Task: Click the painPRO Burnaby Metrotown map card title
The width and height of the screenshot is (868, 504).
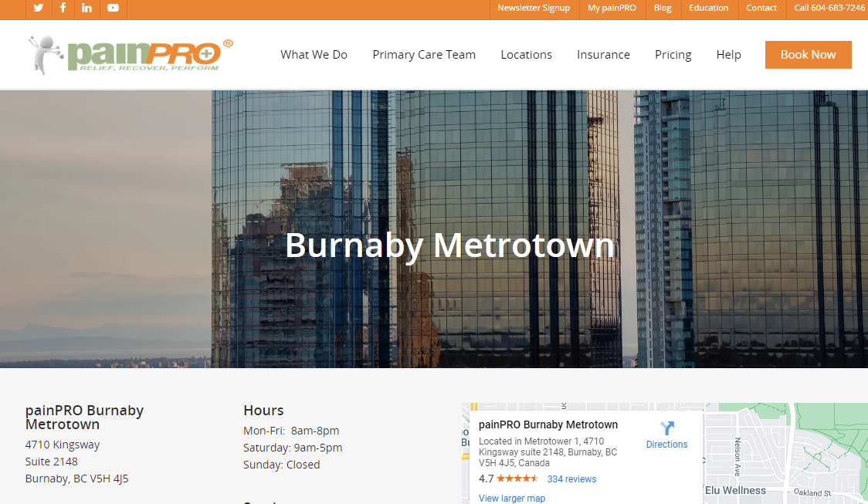Action: pos(548,425)
